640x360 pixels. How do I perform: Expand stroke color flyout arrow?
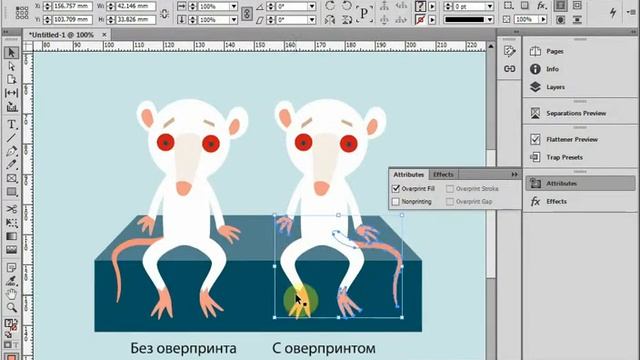coord(432,20)
